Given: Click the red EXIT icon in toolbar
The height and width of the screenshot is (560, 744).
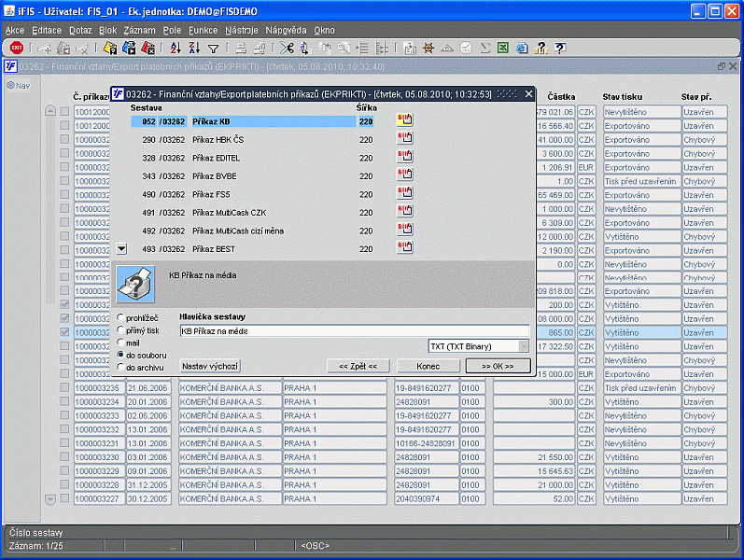Looking at the screenshot, I should click(x=17, y=48).
